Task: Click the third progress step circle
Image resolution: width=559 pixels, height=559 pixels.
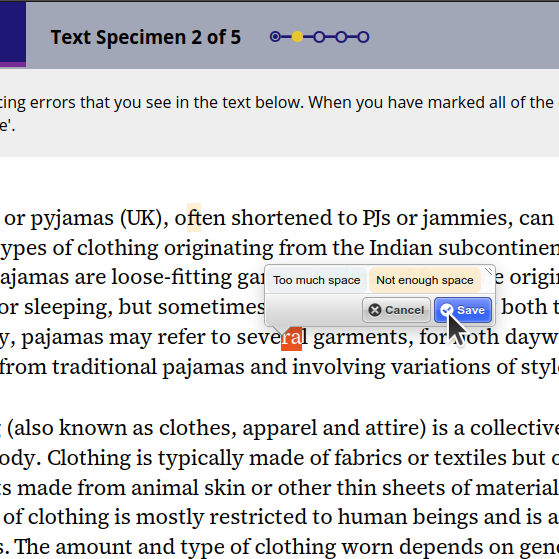Action: (319, 37)
